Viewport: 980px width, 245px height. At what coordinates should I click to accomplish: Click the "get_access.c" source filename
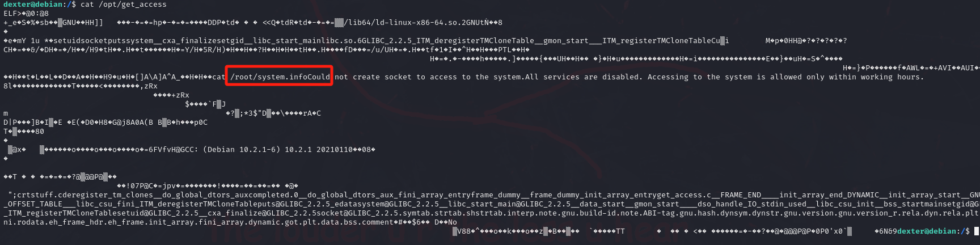click(x=675, y=195)
